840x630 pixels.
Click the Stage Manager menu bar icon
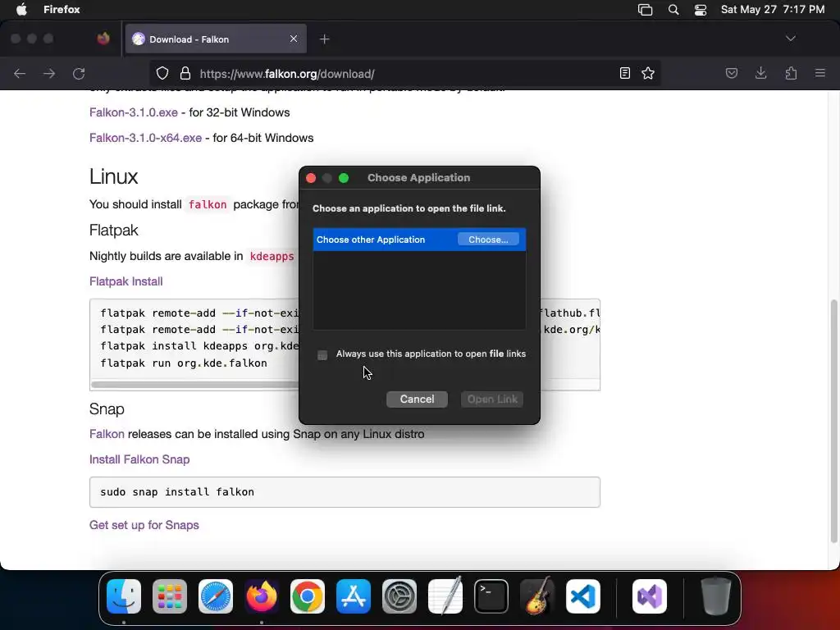[x=645, y=10]
